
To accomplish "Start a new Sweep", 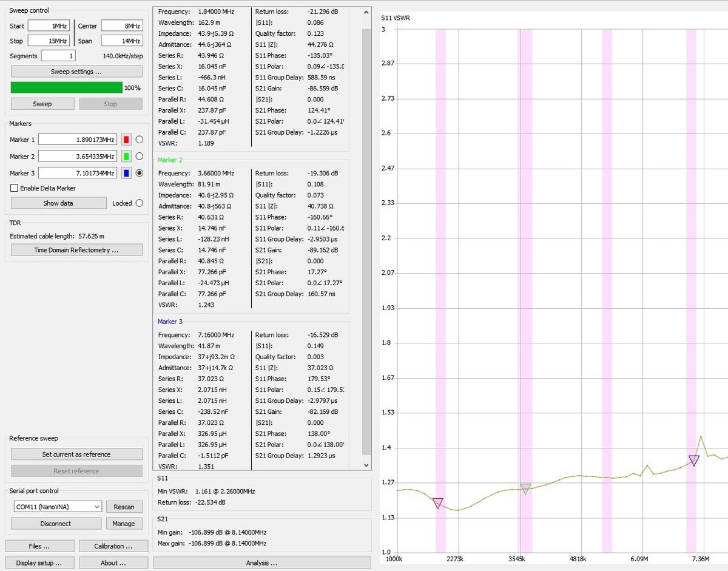I will click(42, 104).
